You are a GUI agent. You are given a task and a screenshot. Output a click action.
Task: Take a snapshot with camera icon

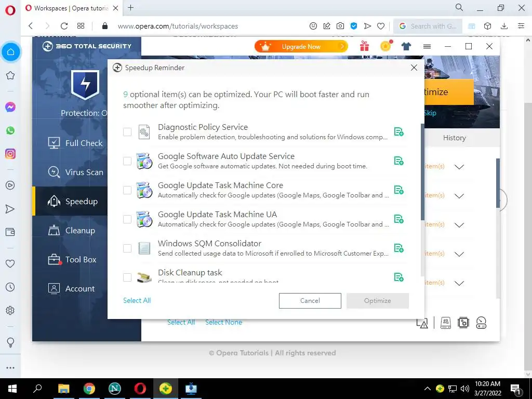[340, 26]
